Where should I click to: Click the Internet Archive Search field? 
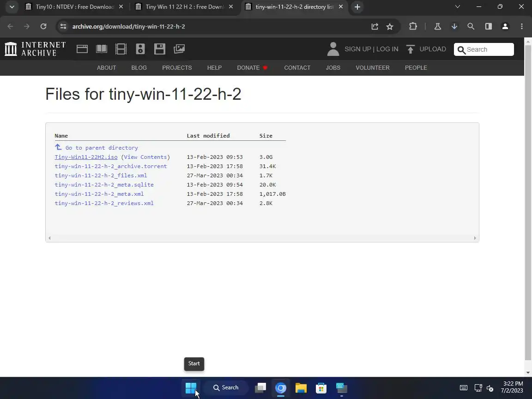(x=484, y=49)
